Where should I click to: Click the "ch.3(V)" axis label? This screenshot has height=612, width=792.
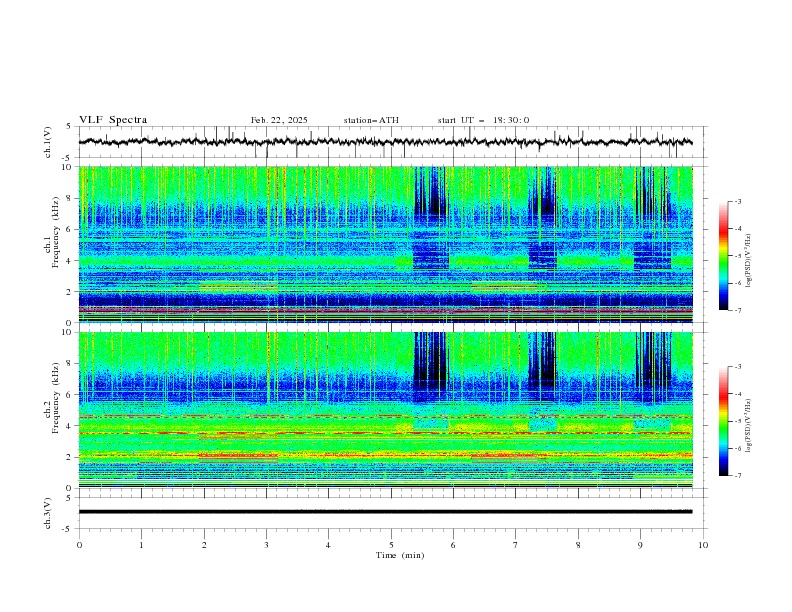48,513
